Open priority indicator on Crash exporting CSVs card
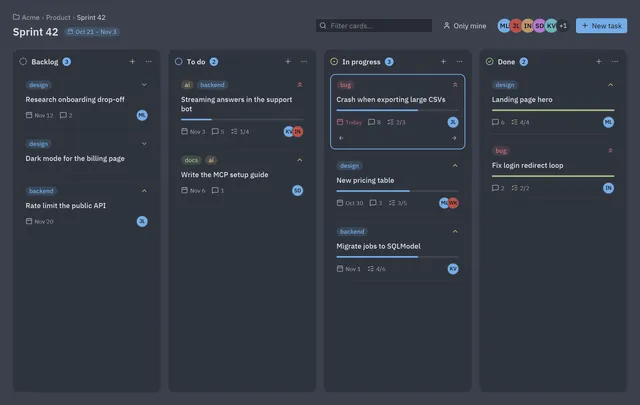640x405 pixels. 455,85
